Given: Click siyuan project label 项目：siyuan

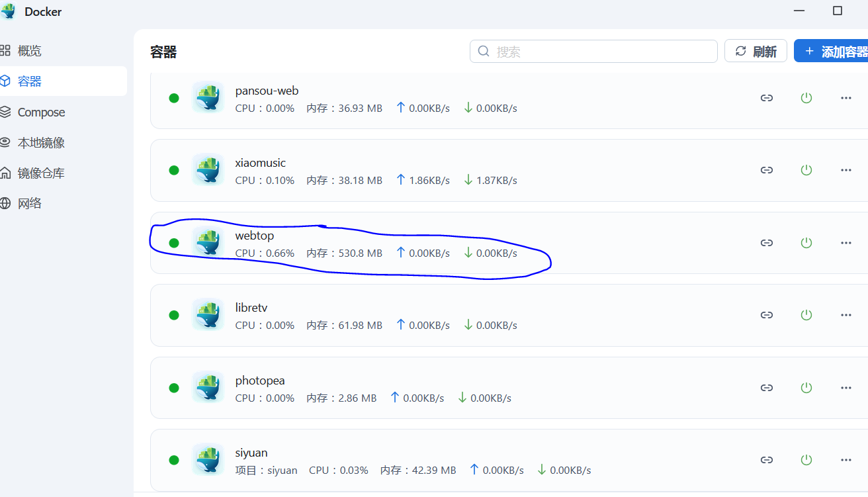Looking at the screenshot, I should [x=266, y=471].
